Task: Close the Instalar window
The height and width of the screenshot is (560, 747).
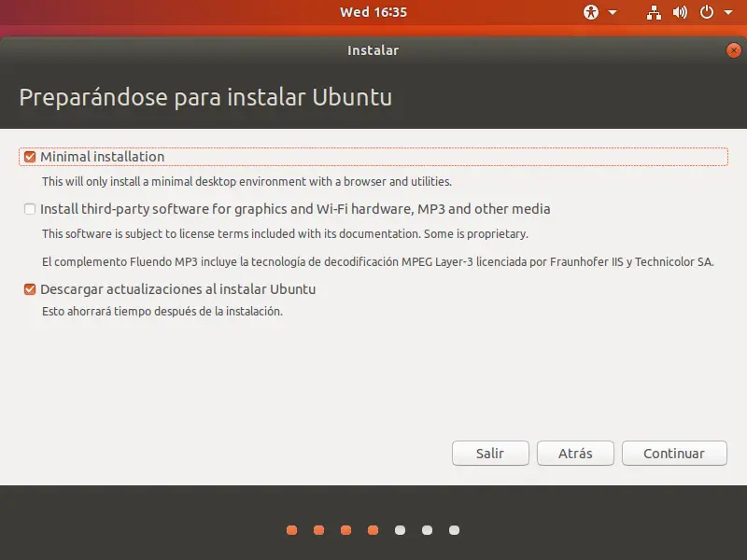Action: 734,50
